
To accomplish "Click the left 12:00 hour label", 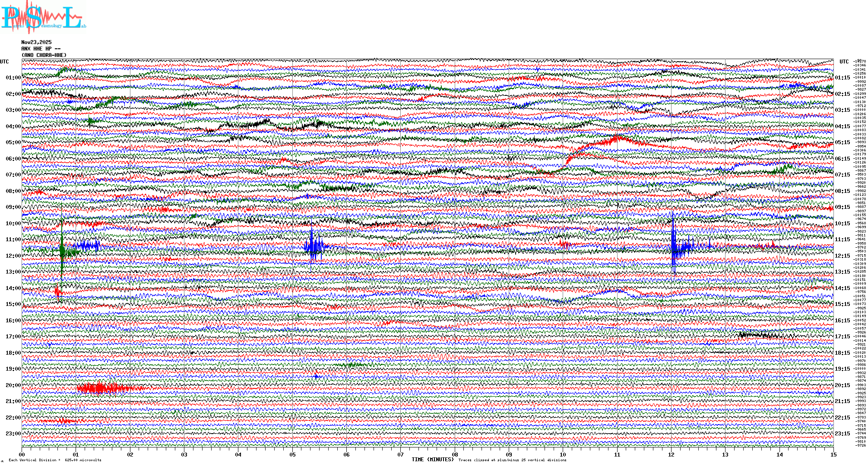I will [x=13, y=256].
